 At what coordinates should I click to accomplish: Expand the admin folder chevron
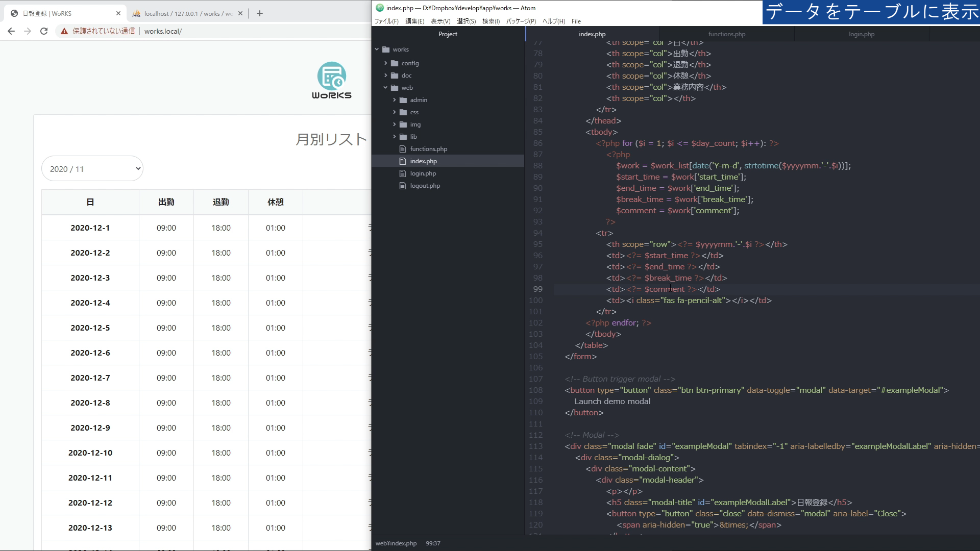click(x=395, y=100)
